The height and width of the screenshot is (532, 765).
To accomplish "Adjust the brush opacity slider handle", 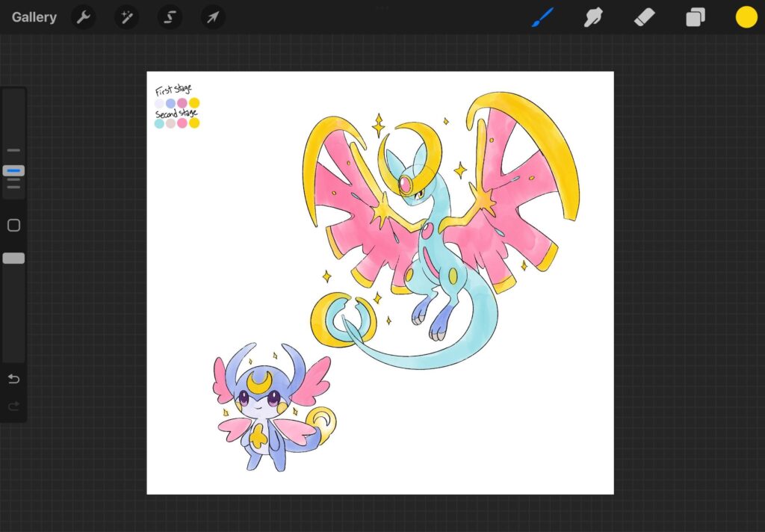I will [x=13, y=259].
